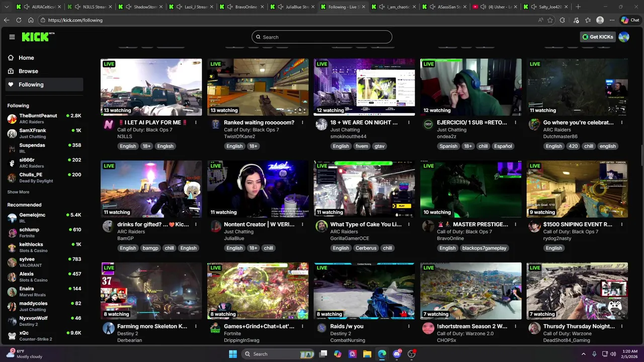Open the $1500 SNIPING EVENT stream thumbnail

point(577,189)
